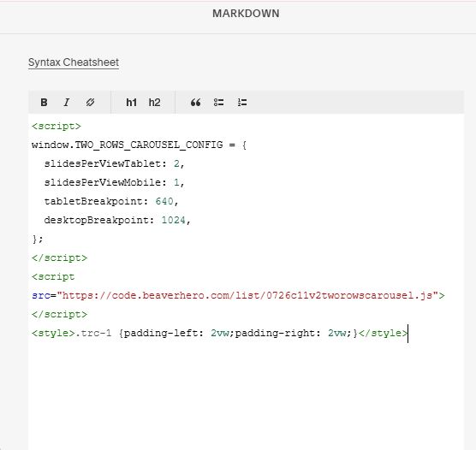Click the slidesPerViewTablet: 2 line
Viewport: 476px width, 450px height.
click(x=114, y=164)
